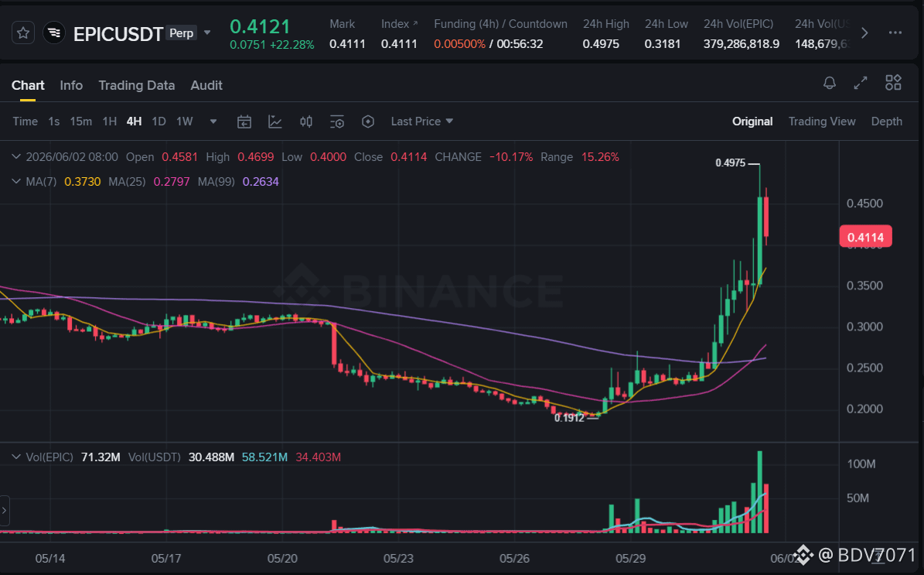Click the EPIC coin logo icon
The image size is (924, 575).
click(54, 33)
